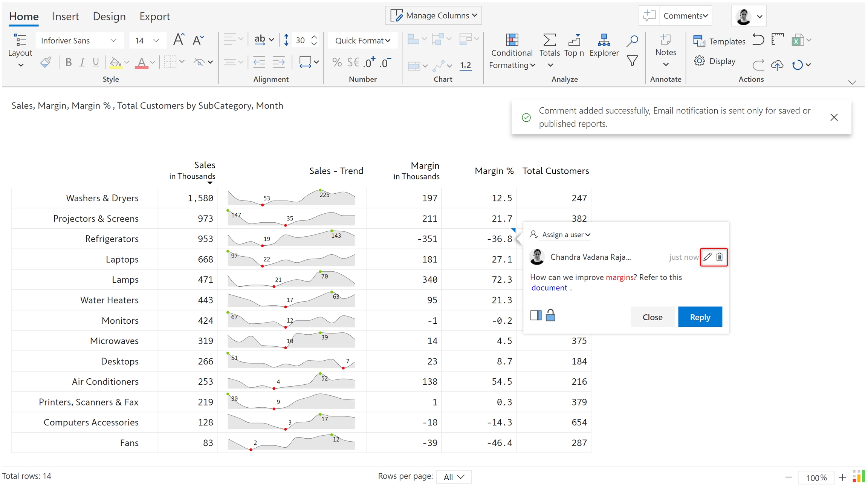The image size is (868, 488).
Task: Click the Totals sigma icon
Action: (549, 40)
